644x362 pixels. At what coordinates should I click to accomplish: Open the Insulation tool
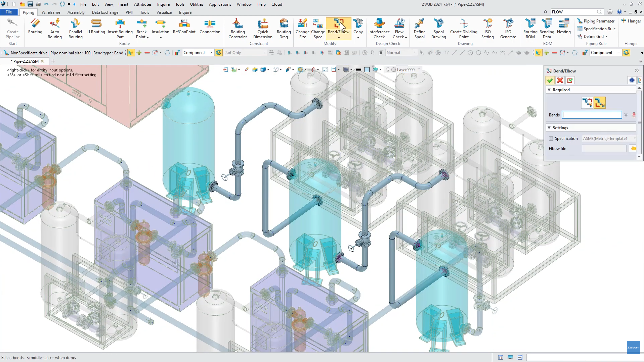[160, 29]
